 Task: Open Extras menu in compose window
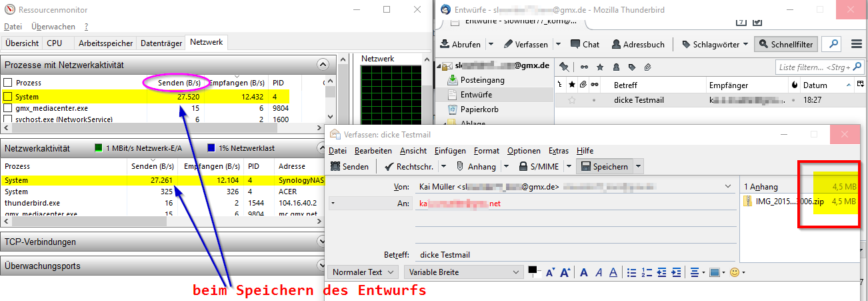[x=558, y=151]
